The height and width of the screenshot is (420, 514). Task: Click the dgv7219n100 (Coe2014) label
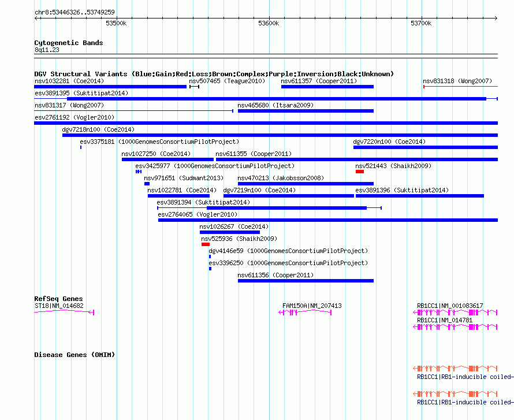[x=259, y=190]
